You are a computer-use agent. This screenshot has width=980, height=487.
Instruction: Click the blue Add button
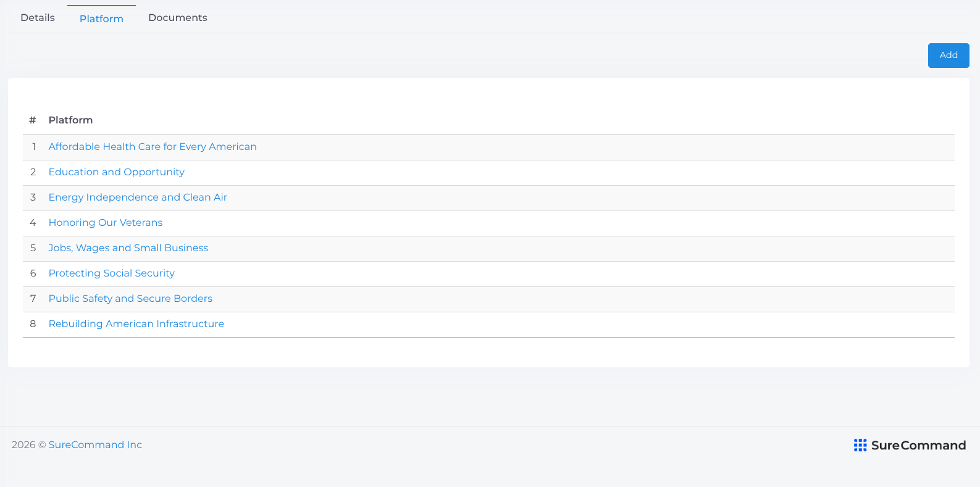[949, 56]
